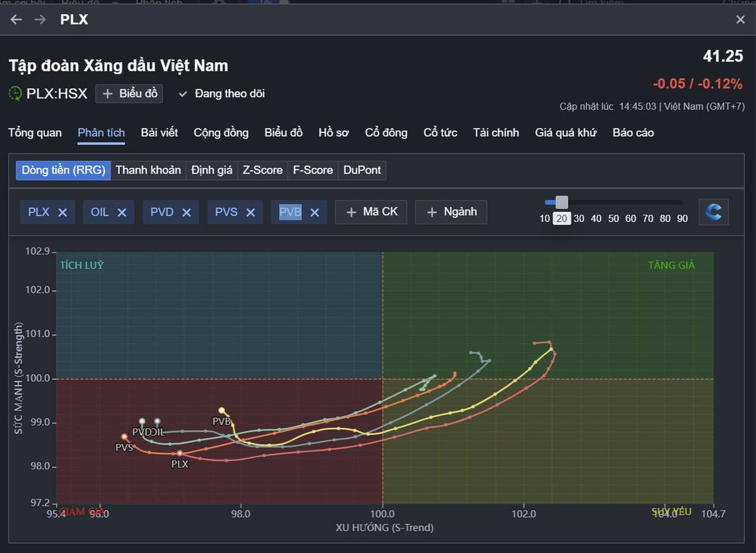Toggle the Đang theo dõi follow status
756x553 pixels.
click(x=223, y=93)
